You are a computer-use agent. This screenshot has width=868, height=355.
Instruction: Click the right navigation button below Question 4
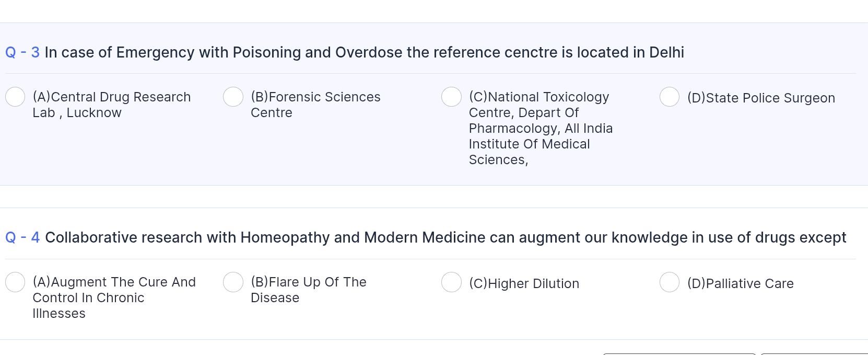click(x=815, y=353)
